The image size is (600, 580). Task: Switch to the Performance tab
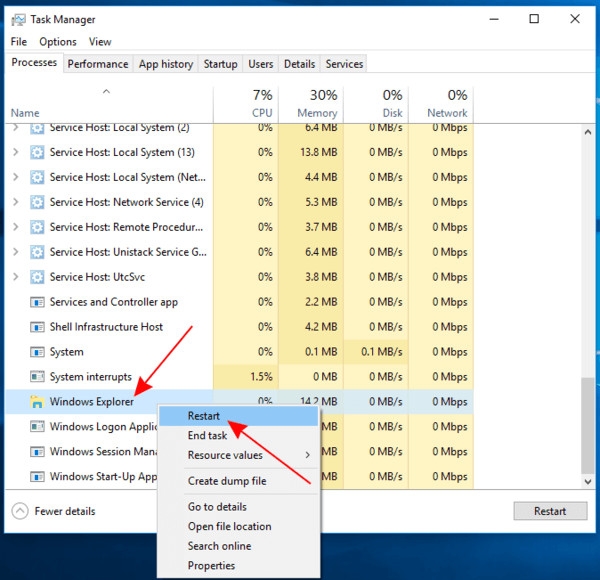pos(98,64)
